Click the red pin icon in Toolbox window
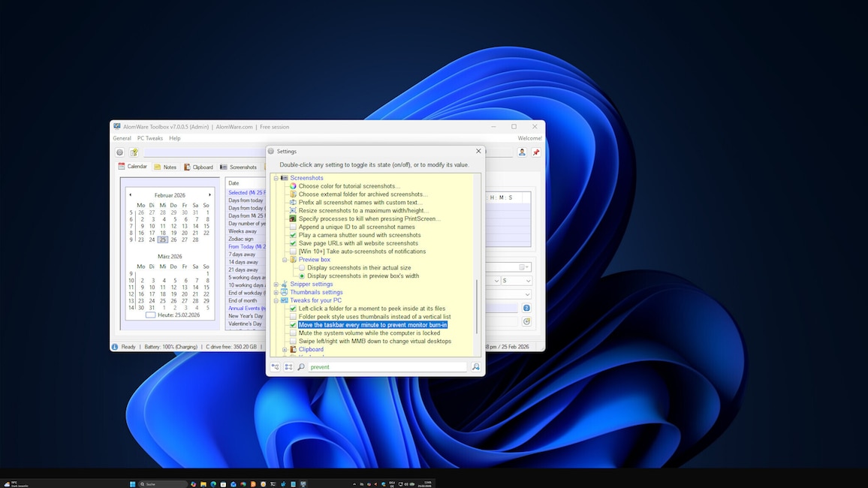Viewport: 868px width, 488px height. [536, 152]
